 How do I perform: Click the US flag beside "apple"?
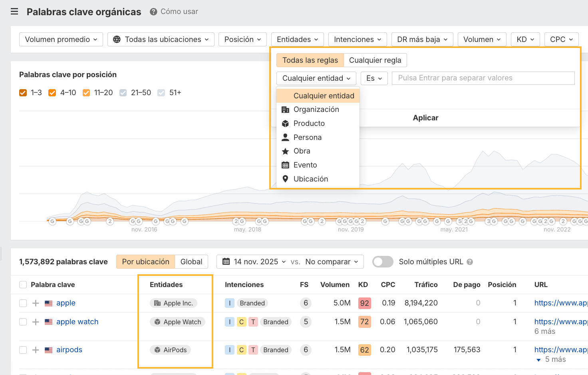tap(48, 303)
